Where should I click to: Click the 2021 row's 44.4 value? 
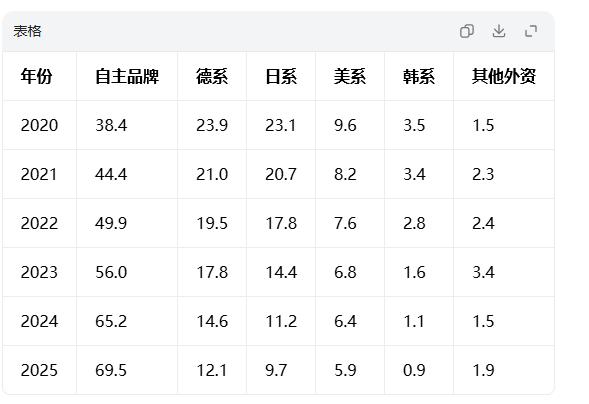point(111,174)
